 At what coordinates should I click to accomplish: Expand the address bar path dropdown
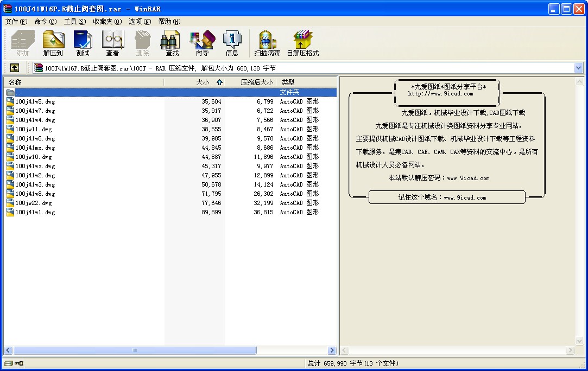[578, 68]
